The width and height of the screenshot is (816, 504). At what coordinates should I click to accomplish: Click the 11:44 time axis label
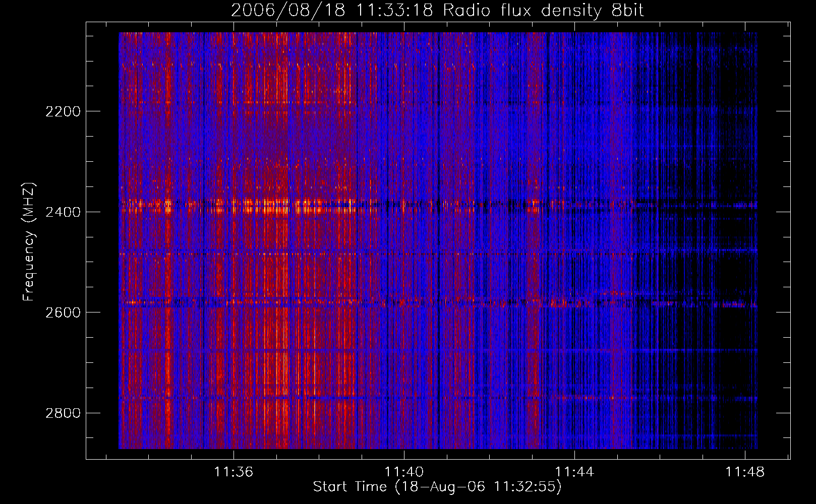[574, 472]
